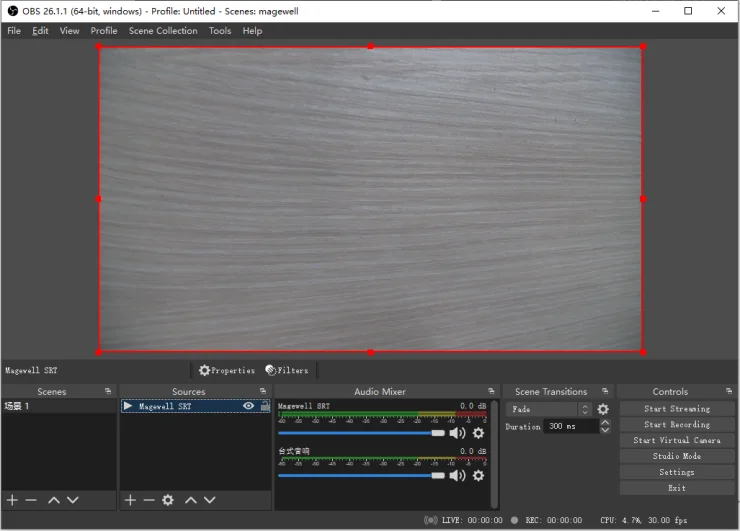
Task: Adjust Magewell SRT volume slider
Action: [x=361, y=433]
